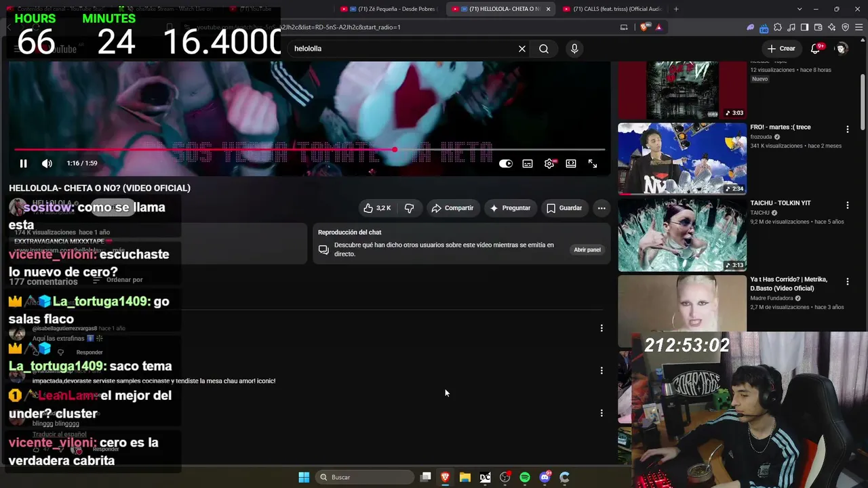
Task: Click the browser address bar URL
Action: [x=298, y=27]
